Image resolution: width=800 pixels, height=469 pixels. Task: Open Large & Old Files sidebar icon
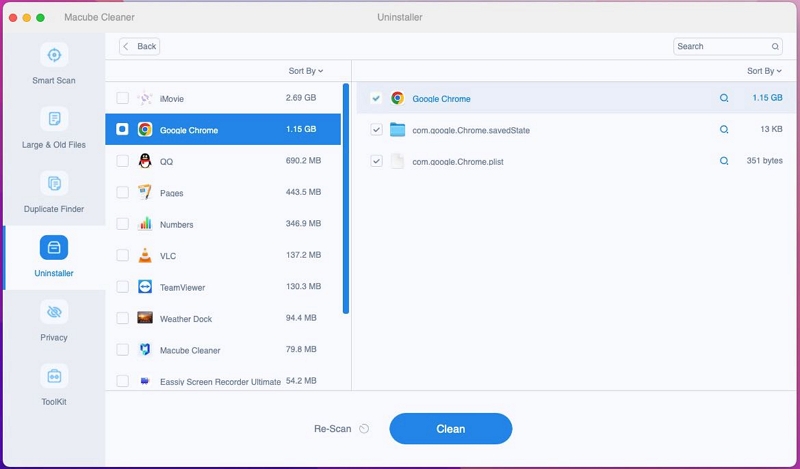click(x=54, y=119)
